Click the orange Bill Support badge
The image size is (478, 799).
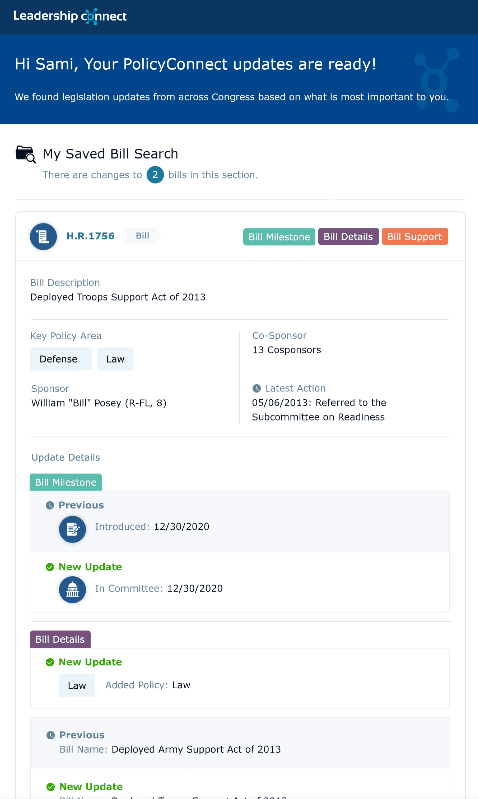(415, 236)
